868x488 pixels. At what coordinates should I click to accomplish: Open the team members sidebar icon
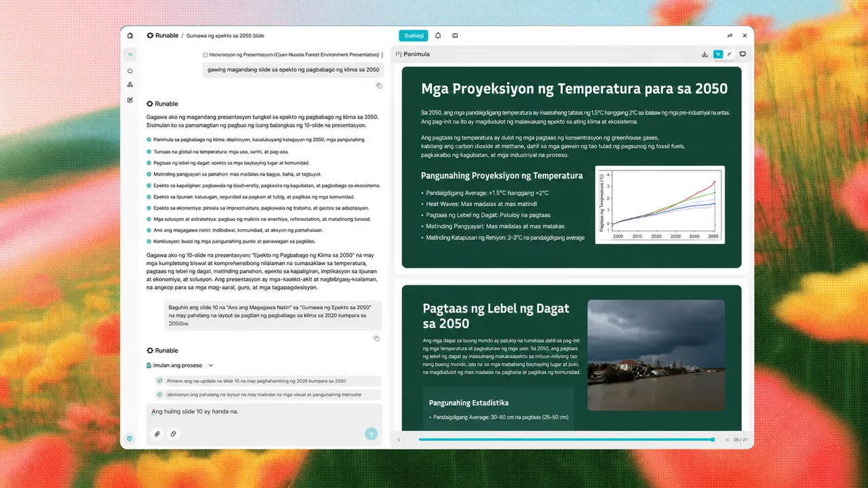[130, 85]
